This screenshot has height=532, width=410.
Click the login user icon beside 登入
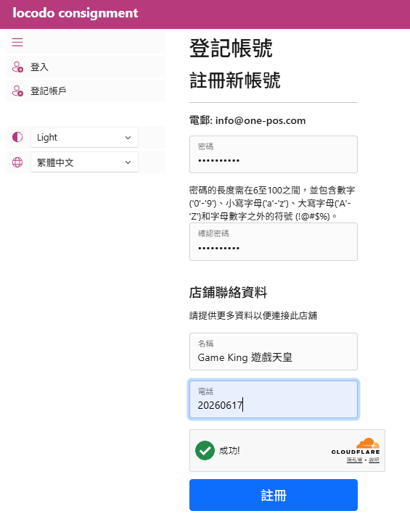click(17, 67)
